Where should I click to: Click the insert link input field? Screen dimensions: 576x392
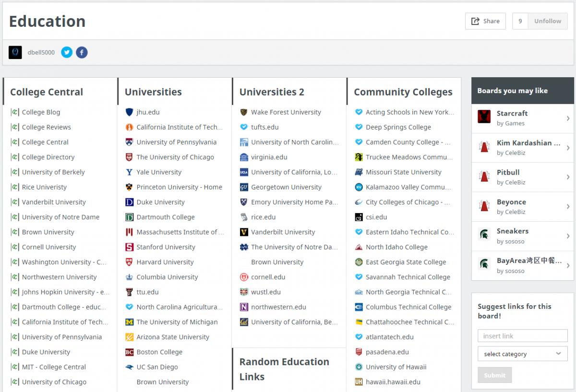click(523, 336)
